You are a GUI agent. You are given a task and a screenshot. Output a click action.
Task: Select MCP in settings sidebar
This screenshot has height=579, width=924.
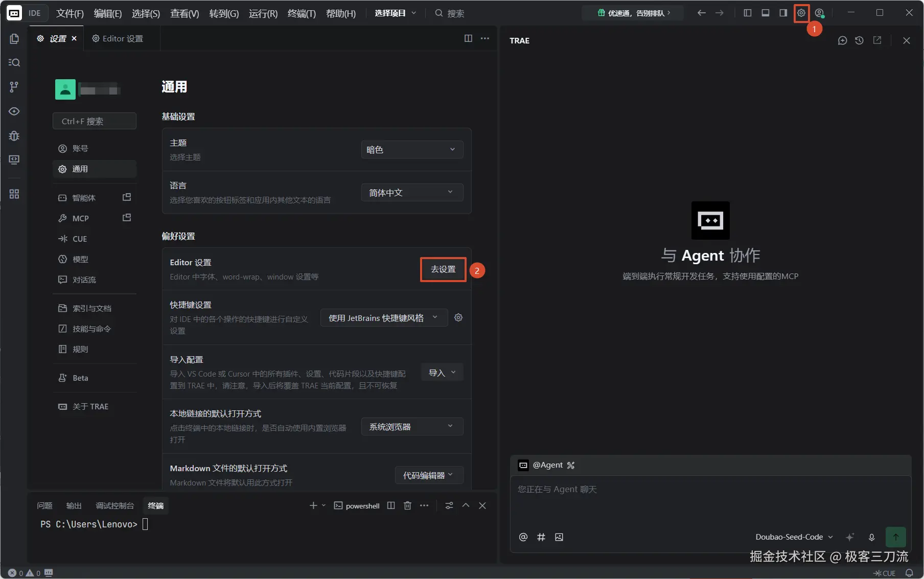[x=95, y=218]
